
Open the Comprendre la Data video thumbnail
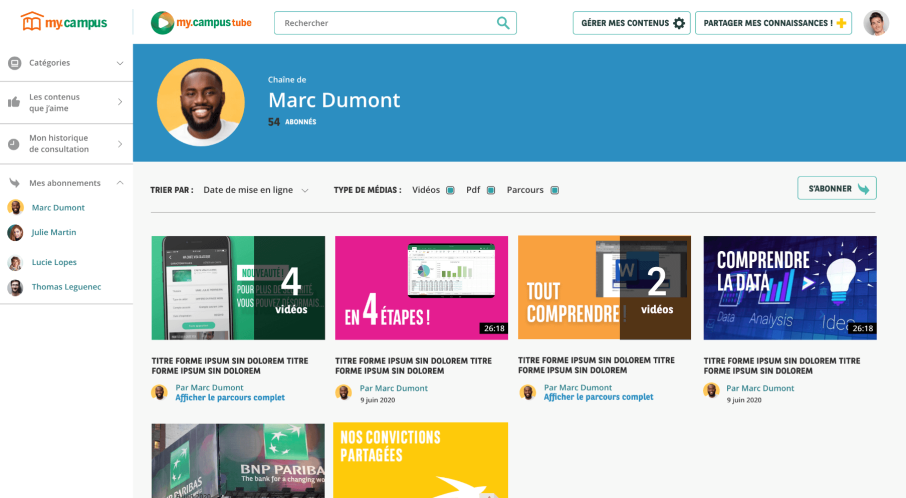pyautogui.click(x=790, y=288)
